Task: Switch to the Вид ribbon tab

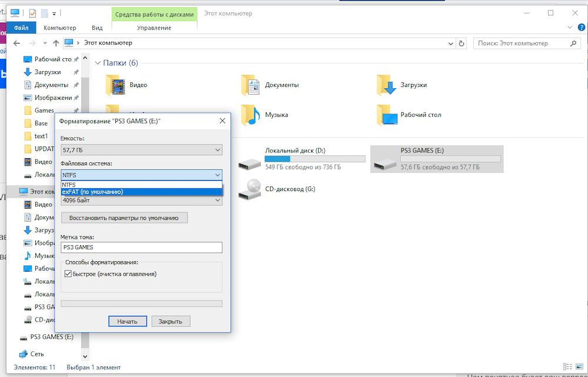Action: pos(97,28)
